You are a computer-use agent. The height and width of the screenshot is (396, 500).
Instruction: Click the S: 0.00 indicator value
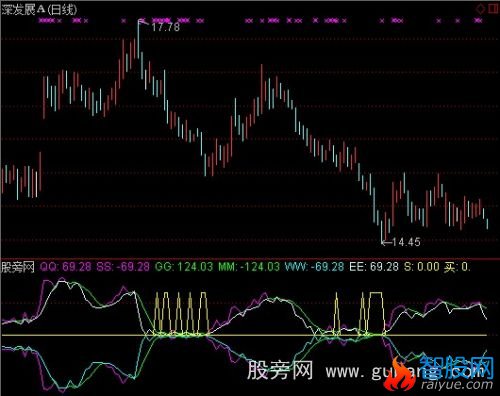(x=422, y=267)
